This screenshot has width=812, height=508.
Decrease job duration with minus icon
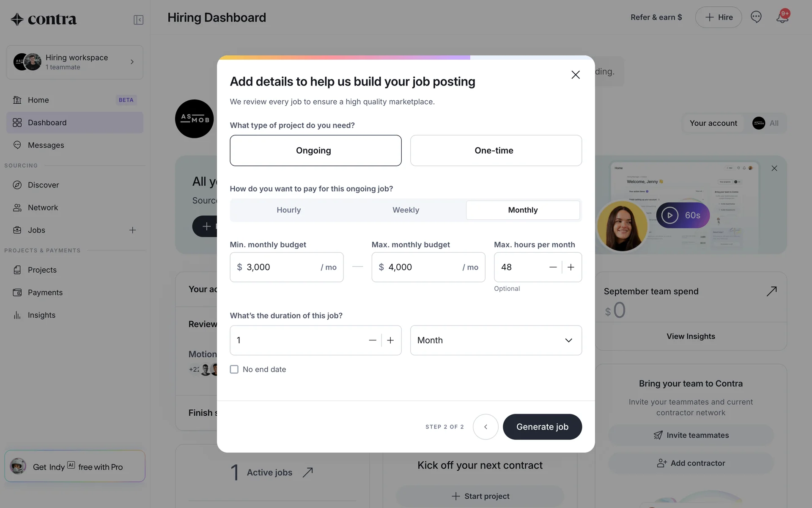[x=372, y=340]
